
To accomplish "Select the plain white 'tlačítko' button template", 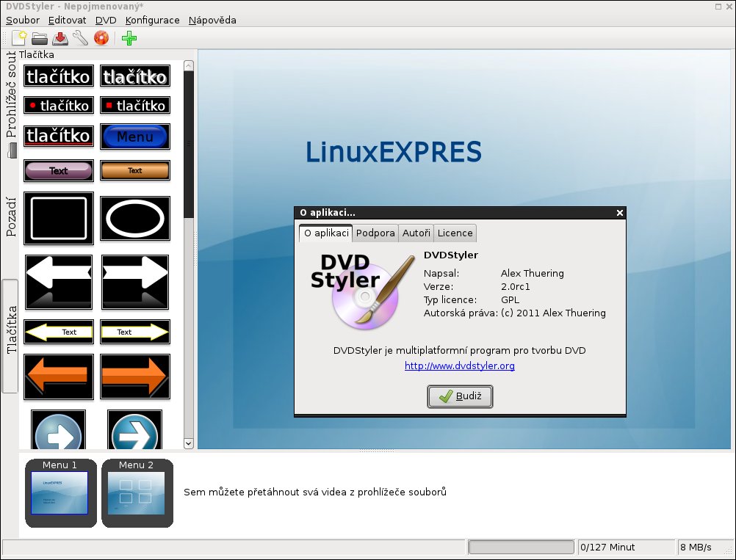I will click(59, 76).
